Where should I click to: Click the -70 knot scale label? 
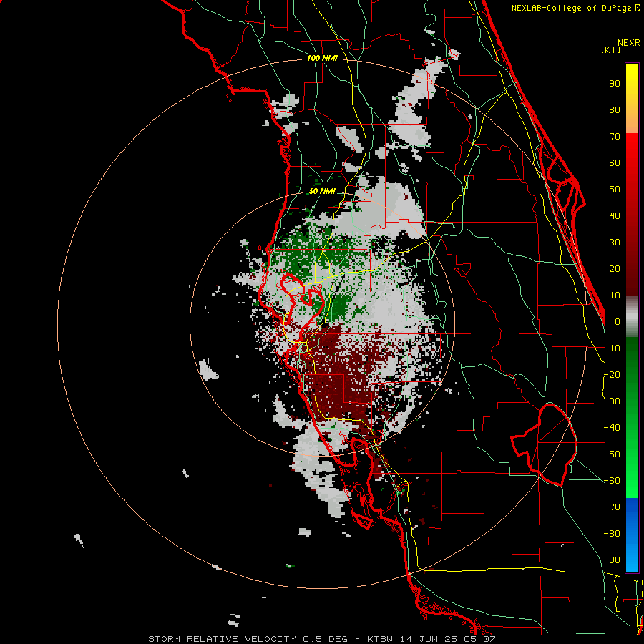pyautogui.click(x=613, y=507)
